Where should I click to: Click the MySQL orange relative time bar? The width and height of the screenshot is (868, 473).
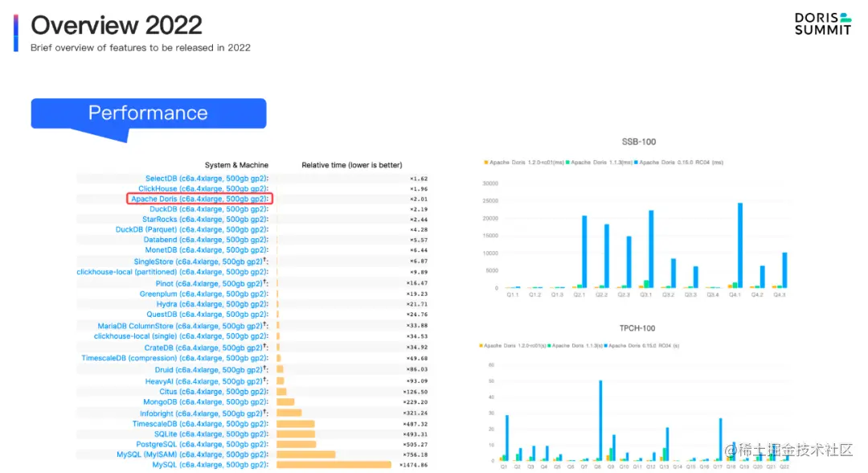click(x=334, y=465)
